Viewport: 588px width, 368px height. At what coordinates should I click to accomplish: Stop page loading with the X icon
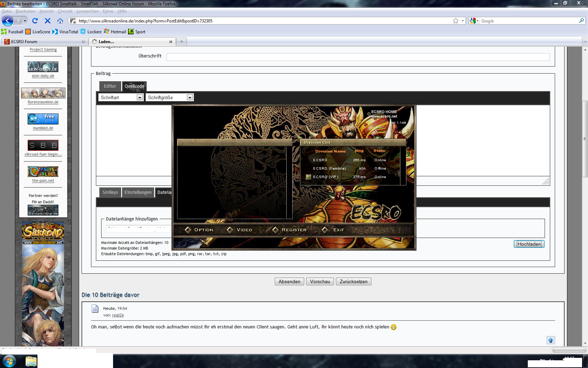coord(48,21)
